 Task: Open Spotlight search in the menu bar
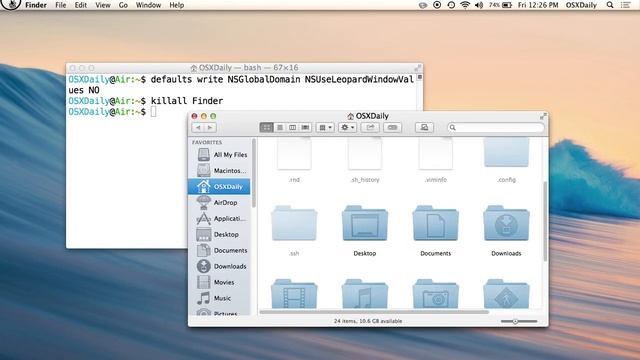point(610,5)
